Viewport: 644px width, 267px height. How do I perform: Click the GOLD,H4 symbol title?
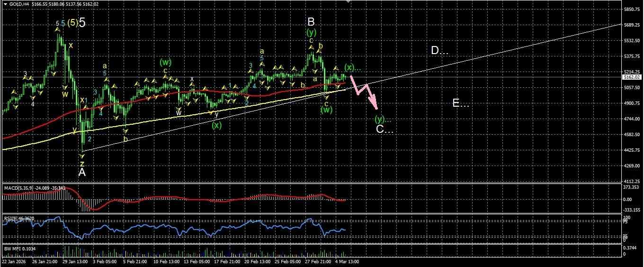coord(19,4)
